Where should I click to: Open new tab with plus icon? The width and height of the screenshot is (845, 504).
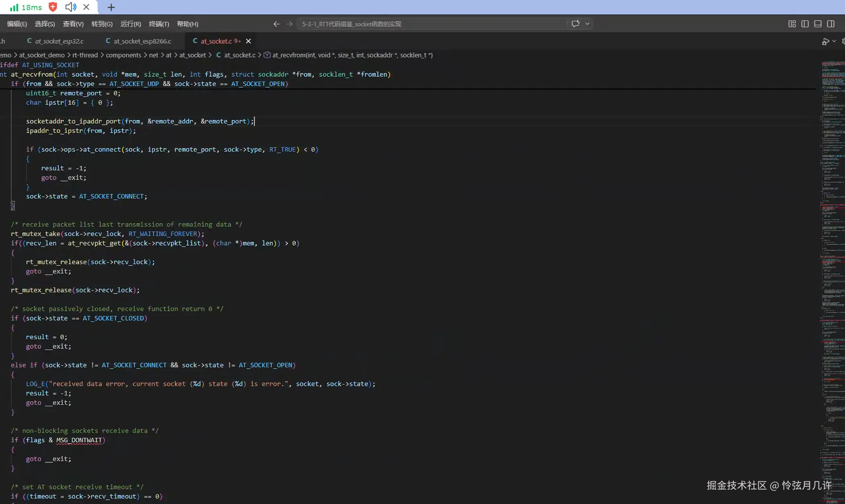[111, 7]
